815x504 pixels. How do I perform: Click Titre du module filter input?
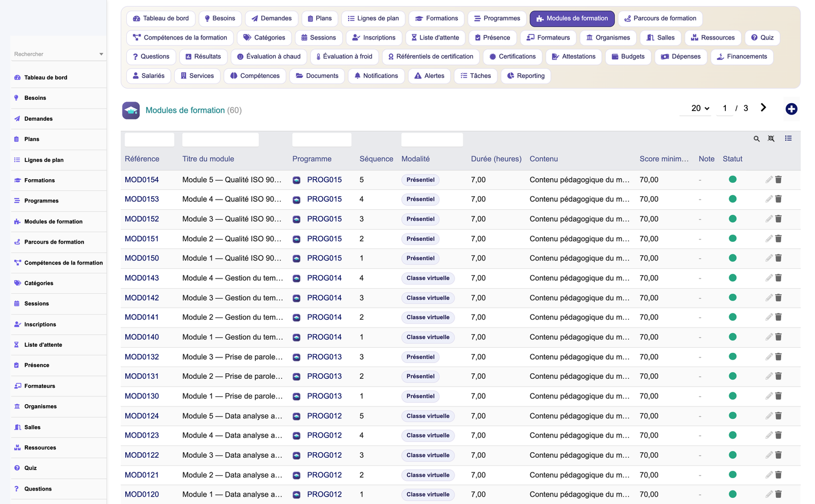coord(221,139)
